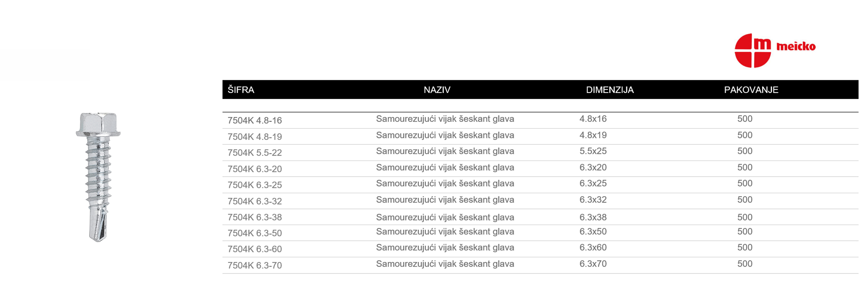Click the 5.5x25 dimension cell
This screenshot has width=868, height=290.
pos(593,151)
